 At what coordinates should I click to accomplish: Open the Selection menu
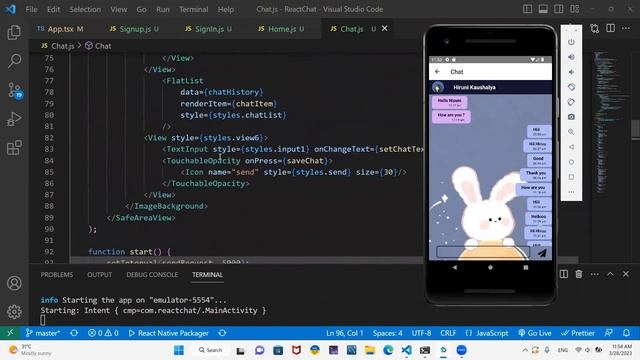85,9
